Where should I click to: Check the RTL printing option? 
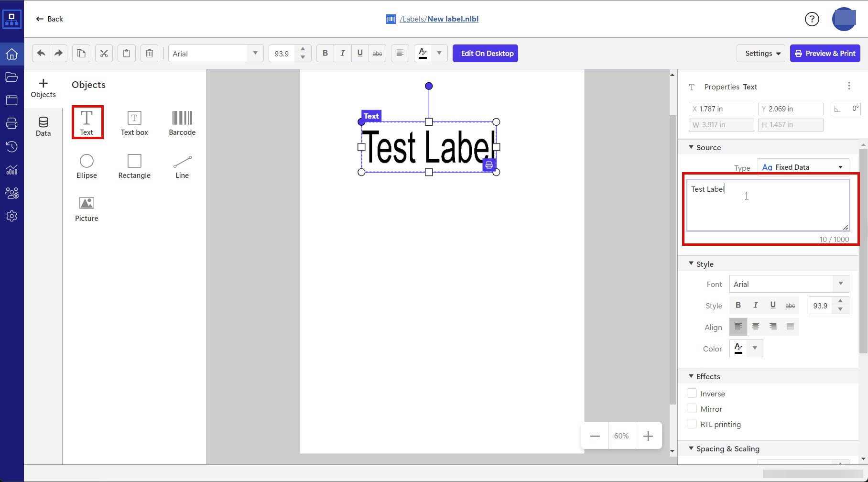692,424
